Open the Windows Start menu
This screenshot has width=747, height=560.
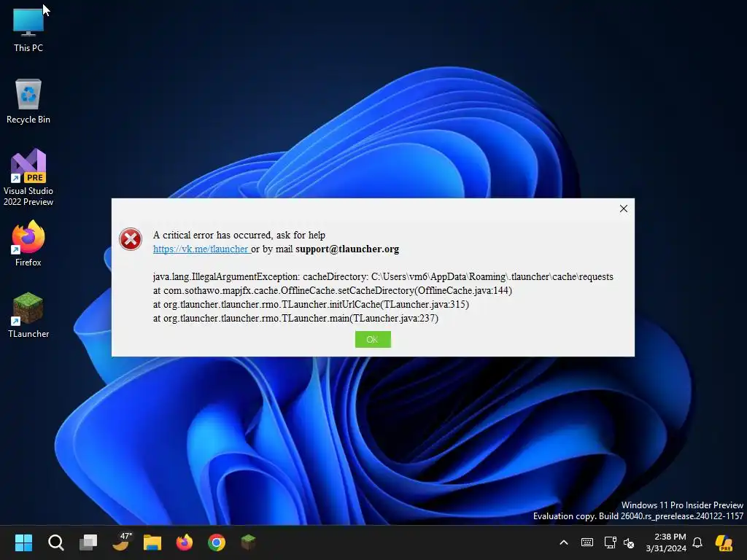click(x=23, y=542)
